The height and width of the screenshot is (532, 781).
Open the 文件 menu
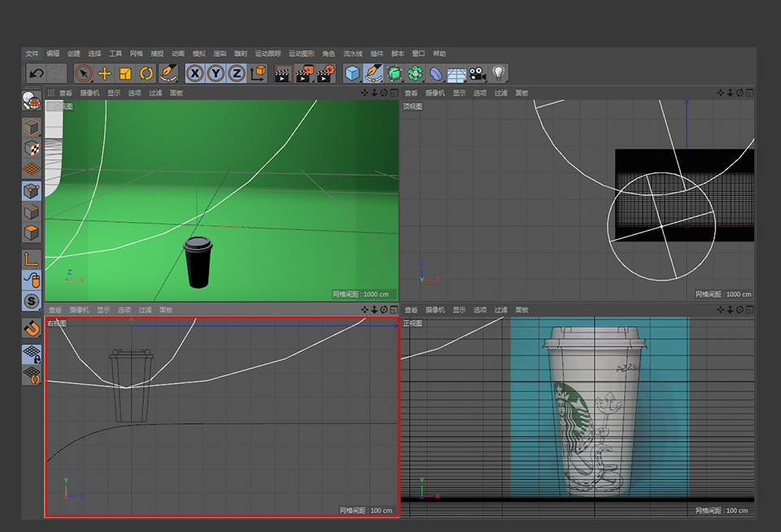pyautogui.click(x=32, y=54)
